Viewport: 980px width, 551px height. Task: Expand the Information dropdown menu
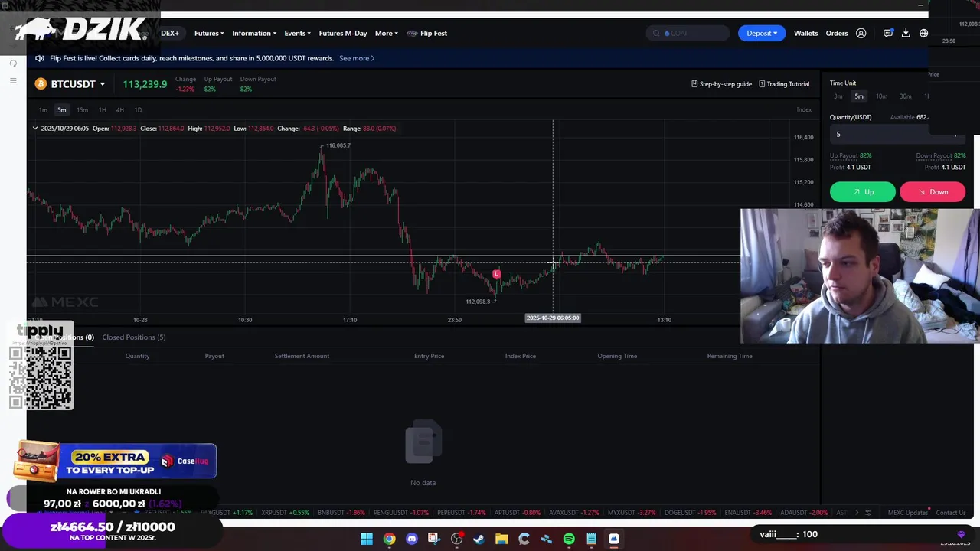[255, 33]
